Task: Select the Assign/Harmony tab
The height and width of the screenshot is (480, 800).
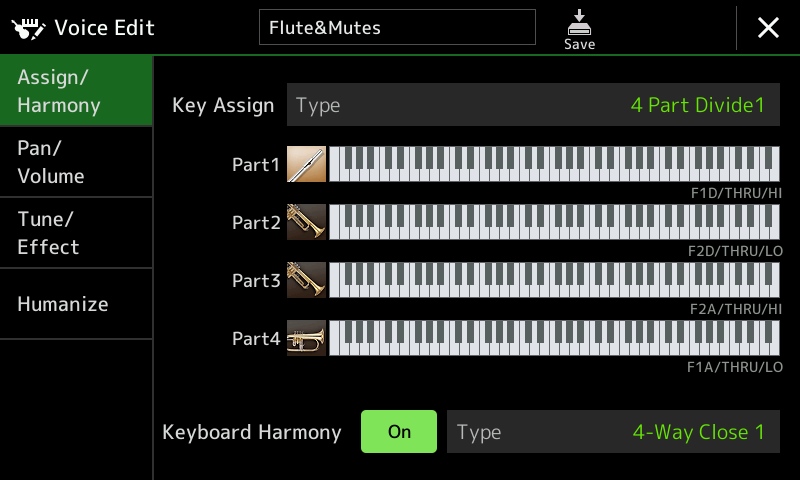Action: tap(76, 91)
